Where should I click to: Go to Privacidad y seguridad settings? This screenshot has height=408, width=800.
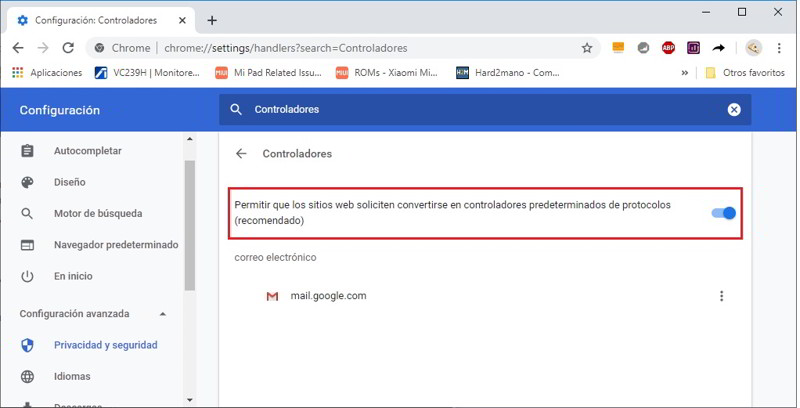[x=105, y=345]
